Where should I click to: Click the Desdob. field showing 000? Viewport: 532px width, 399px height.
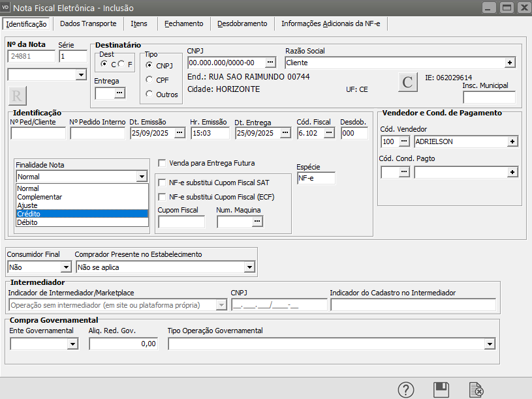pyautogui.click(x=354, y=133)
